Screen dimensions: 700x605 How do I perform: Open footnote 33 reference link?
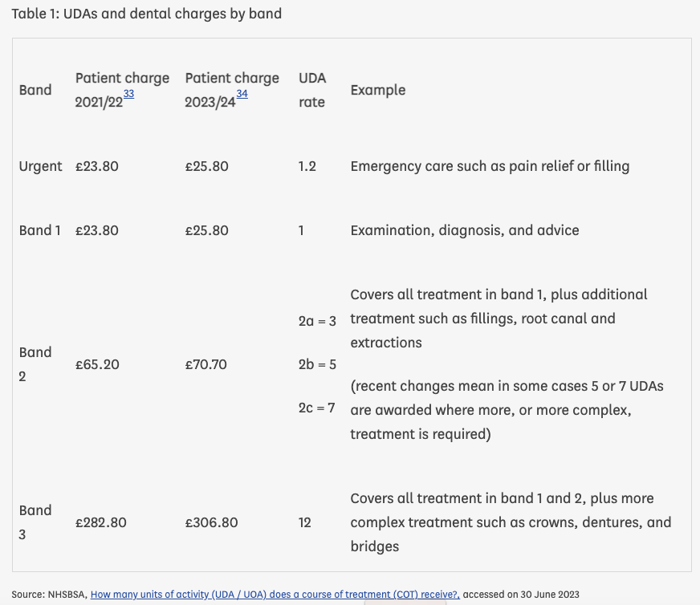[128, 94]
